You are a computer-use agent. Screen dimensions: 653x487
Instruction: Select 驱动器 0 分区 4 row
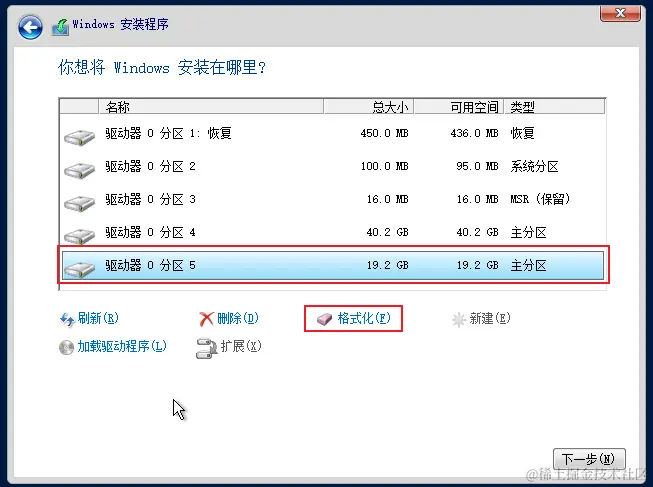(332, 232)
